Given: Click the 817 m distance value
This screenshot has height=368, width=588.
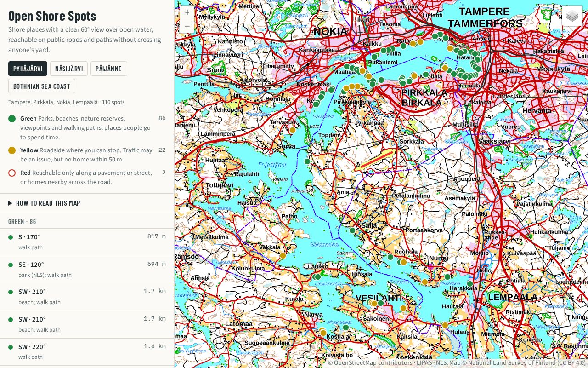Looking at the screenshot, I should 157,236.
